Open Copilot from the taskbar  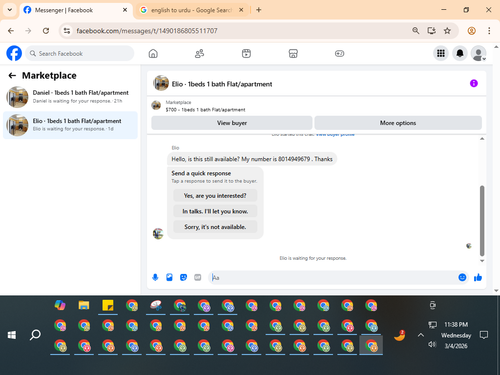coord(60,305)
